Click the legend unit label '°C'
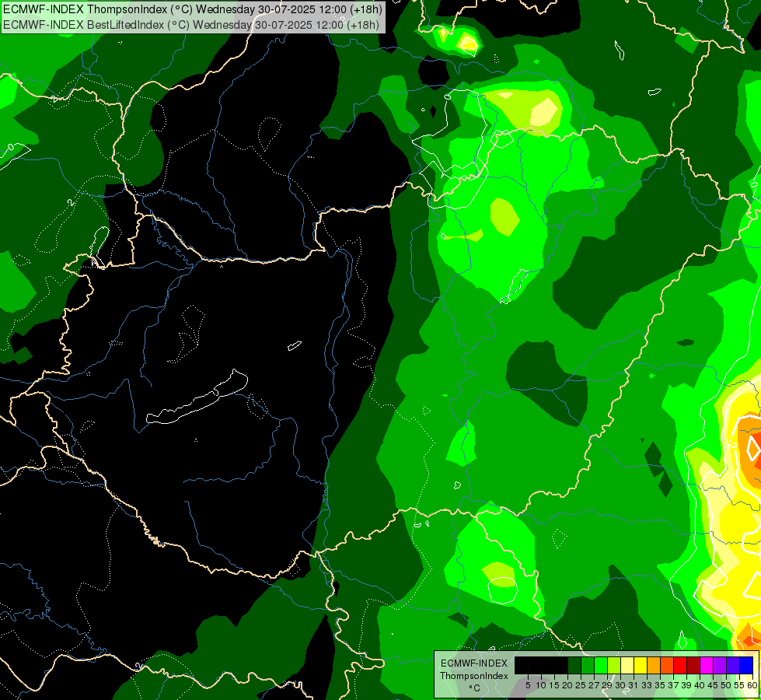Viewport: 761px width, 700px height. [x=475, y=688]
